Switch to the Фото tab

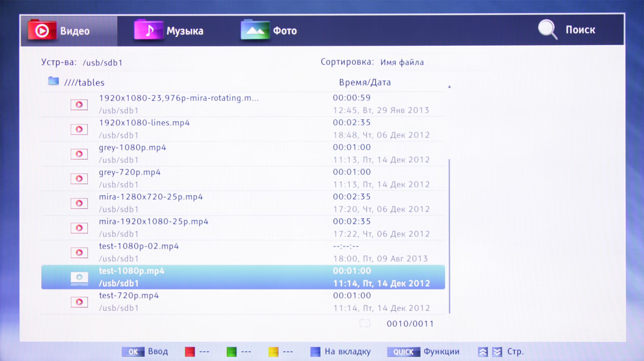[x=269, y=31]
